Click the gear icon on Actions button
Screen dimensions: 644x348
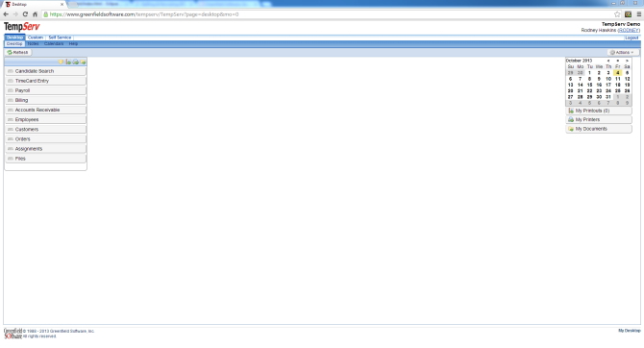(612, 52)
